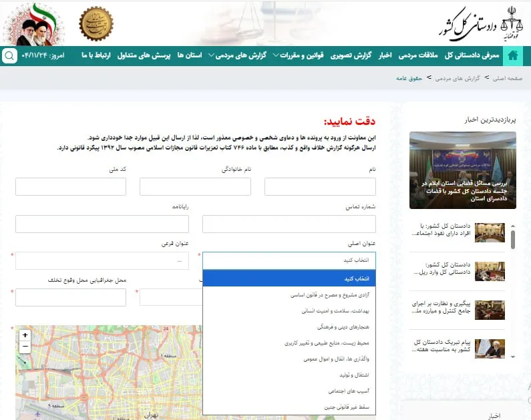The image size is (531, 420).
Task: Click the نام text input field
Action: [x=320, y=187]
